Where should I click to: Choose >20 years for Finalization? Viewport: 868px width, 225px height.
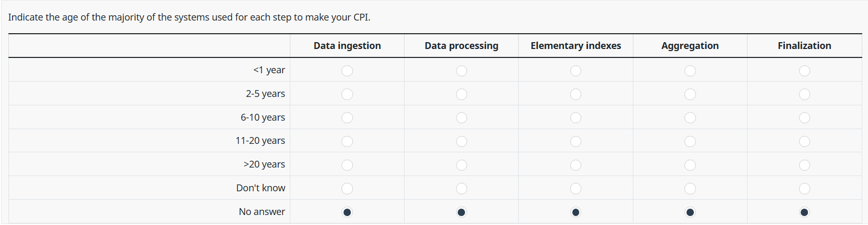[x=804, y=165]
